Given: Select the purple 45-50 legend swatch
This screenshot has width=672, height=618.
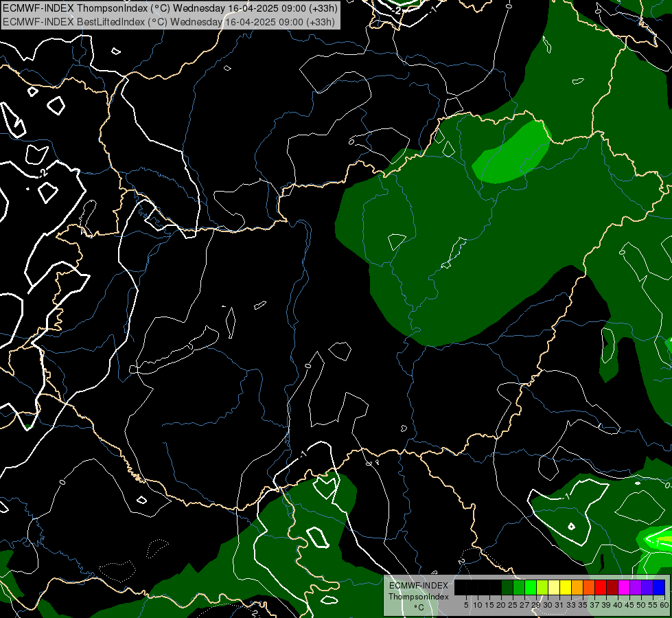Looking at the screenshot, I should coord(636,587).
